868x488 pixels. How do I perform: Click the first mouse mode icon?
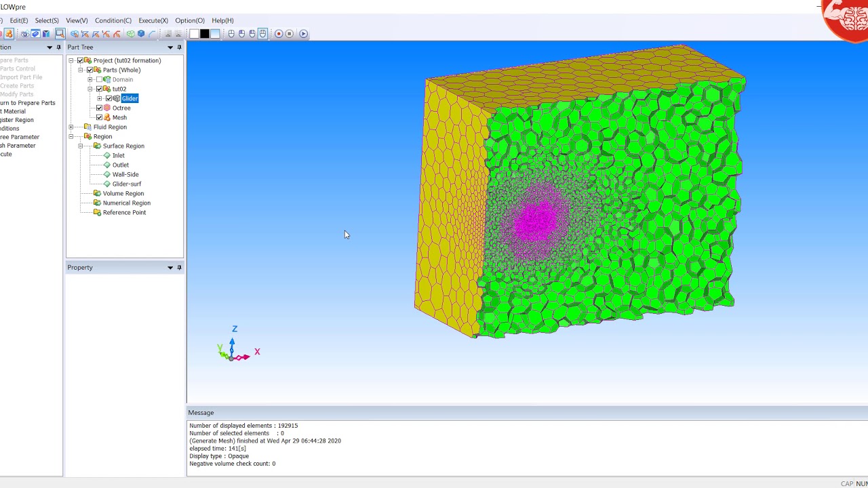(x=231, y=34)
